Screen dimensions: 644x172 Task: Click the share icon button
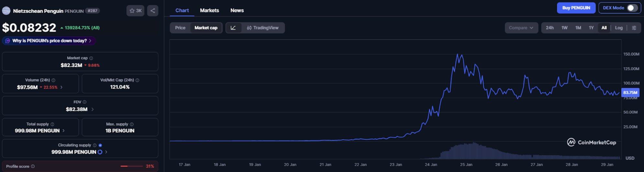[152, 11]
